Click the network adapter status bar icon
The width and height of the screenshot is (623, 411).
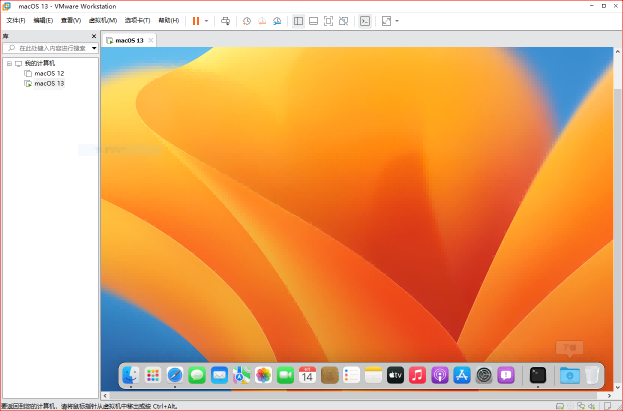pyautogui.click(x=581, y=406)
